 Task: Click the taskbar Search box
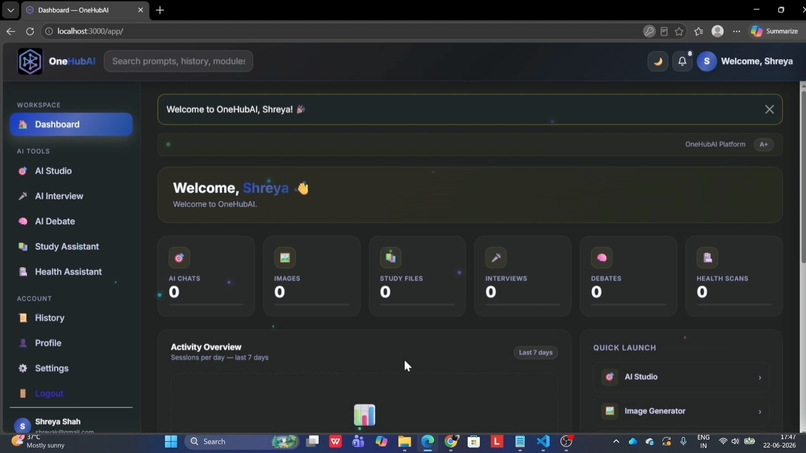(x=242, y=442)
